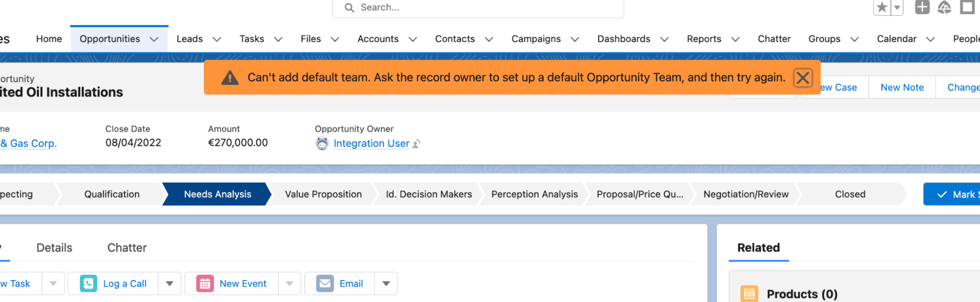Switch to the record Chatter tab
The height and width of the screenshot is (302, 980).
click(127, 248)
